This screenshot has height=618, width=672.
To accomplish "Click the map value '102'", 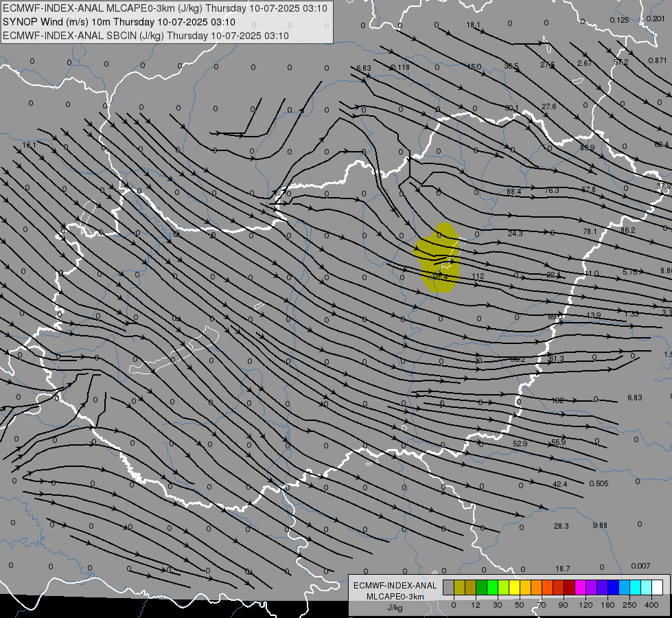I will point(557,400).
